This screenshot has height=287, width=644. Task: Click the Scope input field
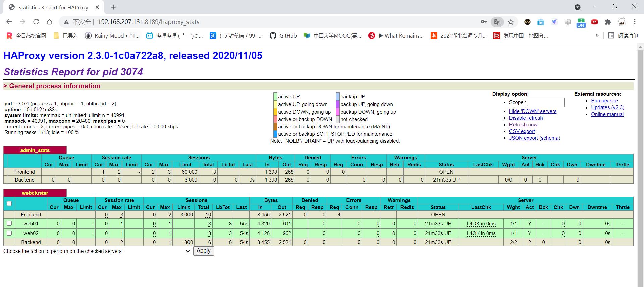point(546,102)
